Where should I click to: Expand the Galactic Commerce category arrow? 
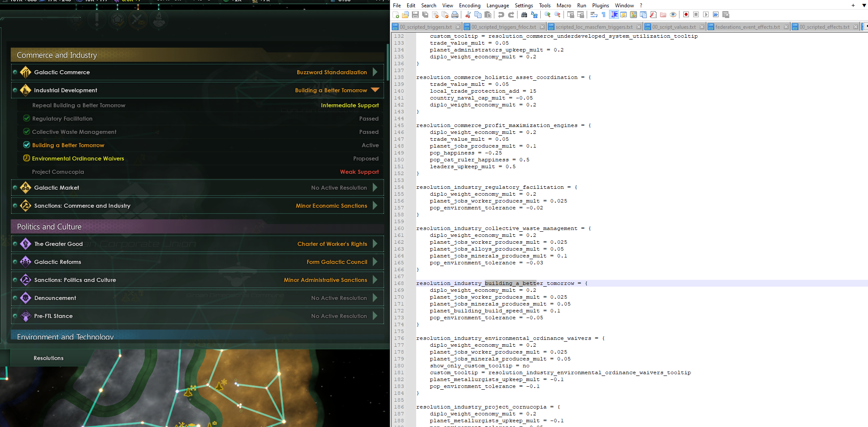(x=375, y=72)
